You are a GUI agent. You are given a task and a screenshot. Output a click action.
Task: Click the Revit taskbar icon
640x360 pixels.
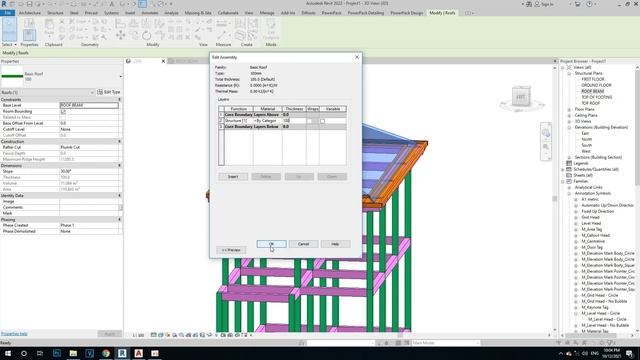click(122, 353)
